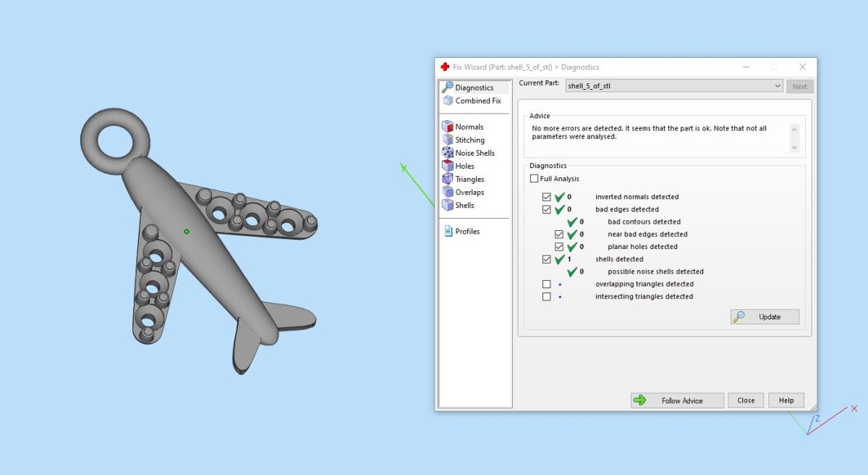The width and height of the screenshot is (868, 475).
Task: Open the Overlaps icon in sidebar
Action: [448, 192]
